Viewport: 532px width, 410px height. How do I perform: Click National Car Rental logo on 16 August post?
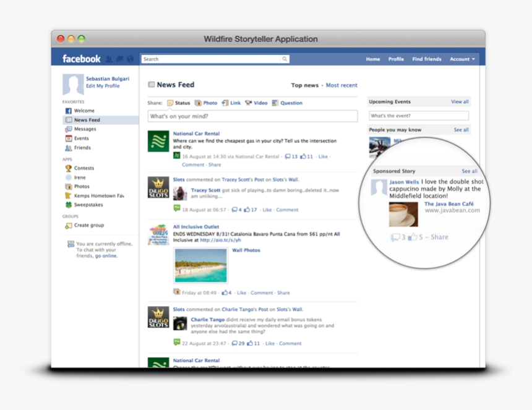pyautogui.click(x=158, y=141)
